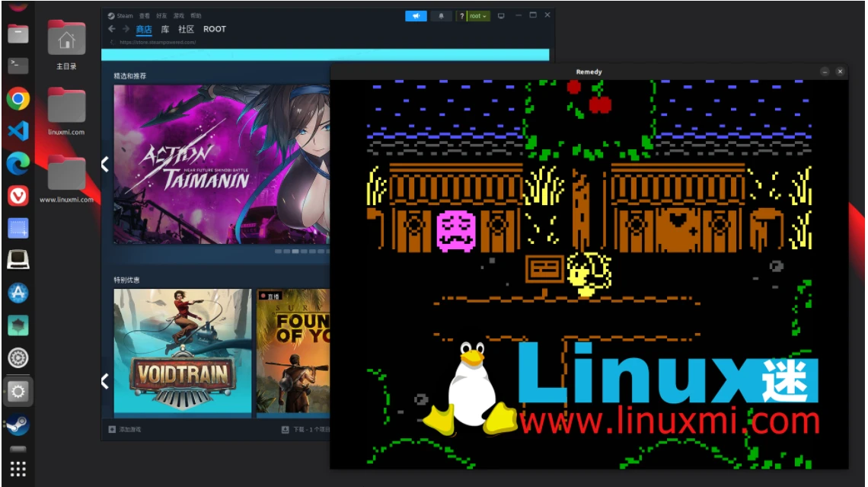Check Steam notifications with the bell icon

(442, 14)
